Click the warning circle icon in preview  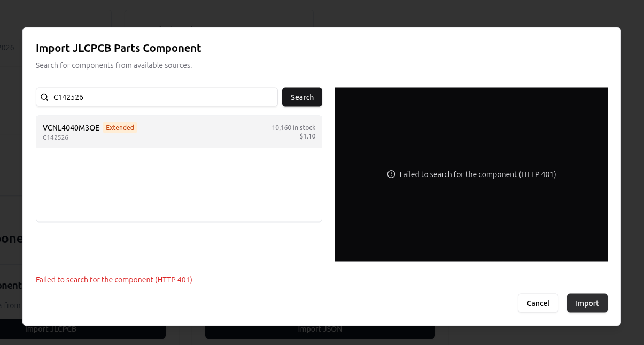tap(391, 174)
